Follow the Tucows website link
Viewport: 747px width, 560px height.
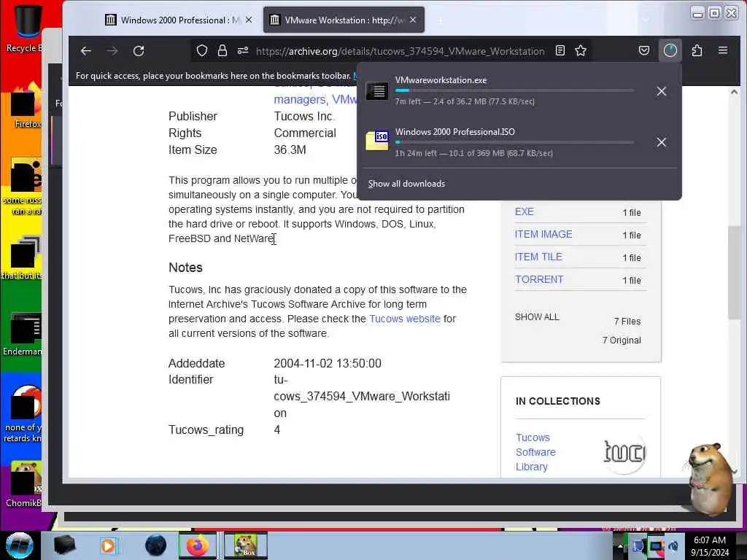[x=404, y=319]
